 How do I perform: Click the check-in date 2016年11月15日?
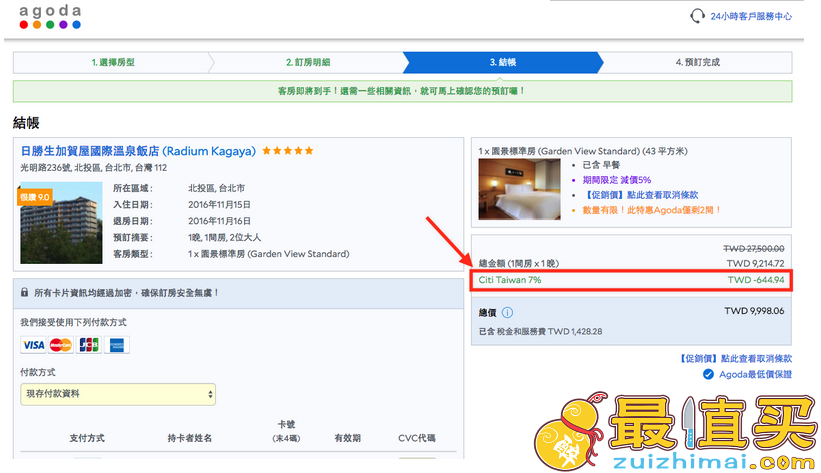click(x=219, y=204)
